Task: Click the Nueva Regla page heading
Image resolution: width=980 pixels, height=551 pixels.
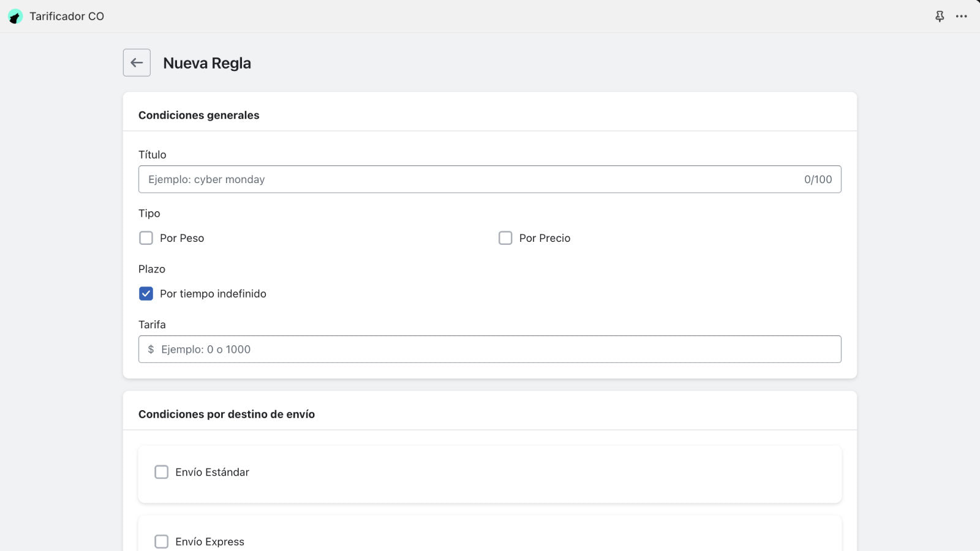Action: tap(207, 63)
